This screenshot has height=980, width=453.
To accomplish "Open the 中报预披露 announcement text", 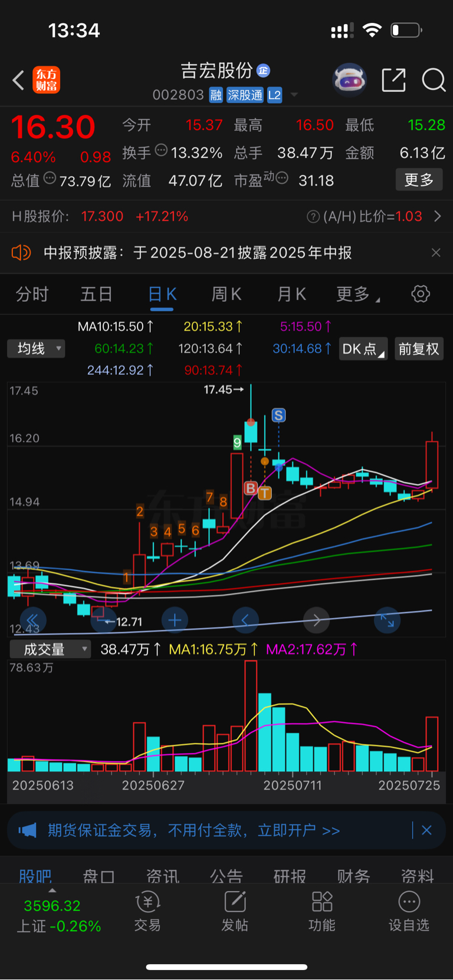I will pyautogui.click(x=198, y=253).
